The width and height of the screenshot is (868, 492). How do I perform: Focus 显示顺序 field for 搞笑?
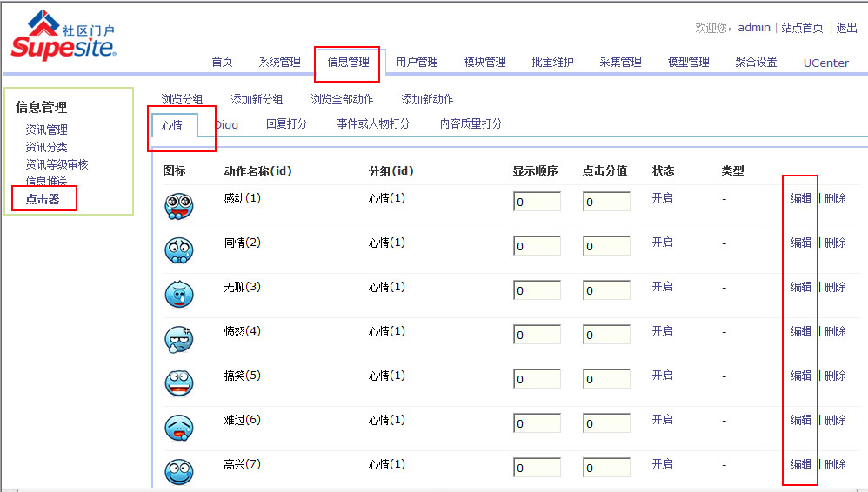pos(537,378)
